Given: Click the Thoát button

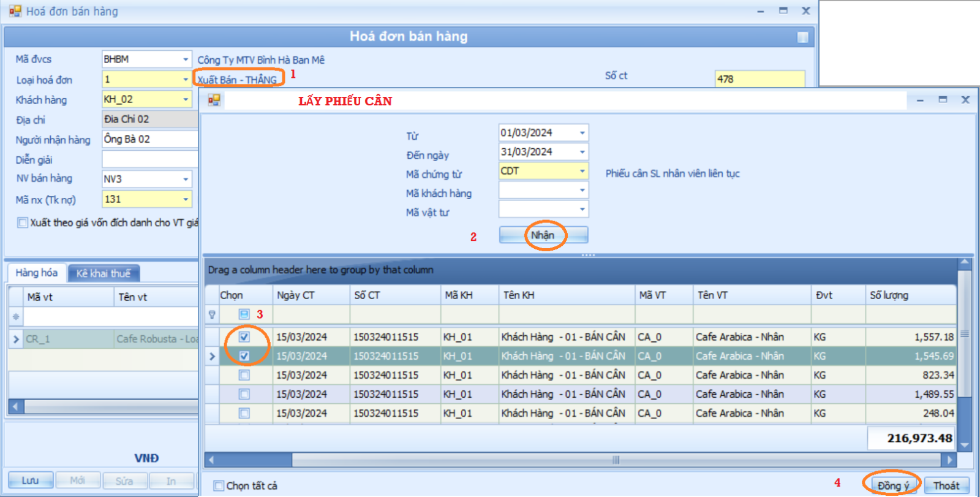Looking at the screenshot, I should tap(946, 485).
